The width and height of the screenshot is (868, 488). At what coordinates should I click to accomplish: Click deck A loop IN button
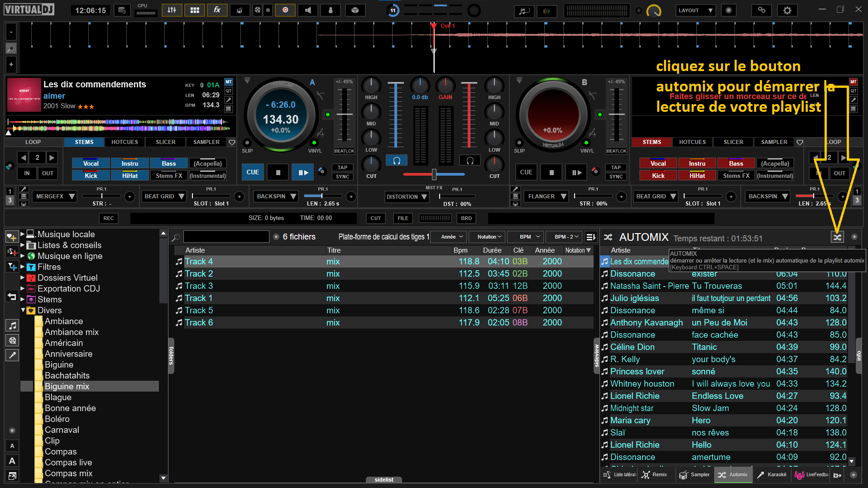click(27, 173)
